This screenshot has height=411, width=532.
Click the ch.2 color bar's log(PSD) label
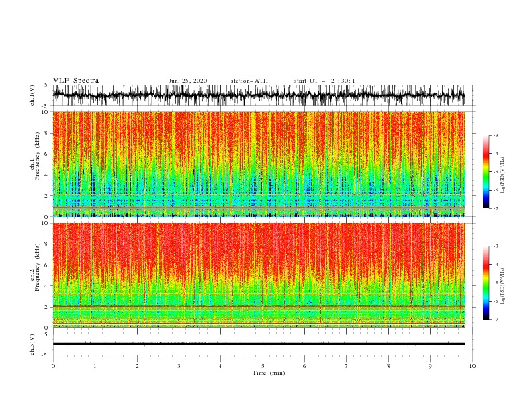[502, 285]
